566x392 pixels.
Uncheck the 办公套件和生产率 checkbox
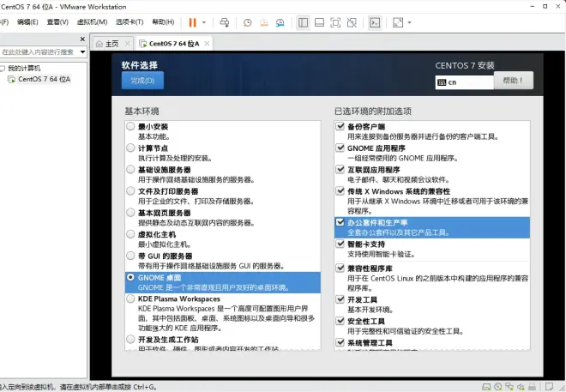(x=340, y=222)
